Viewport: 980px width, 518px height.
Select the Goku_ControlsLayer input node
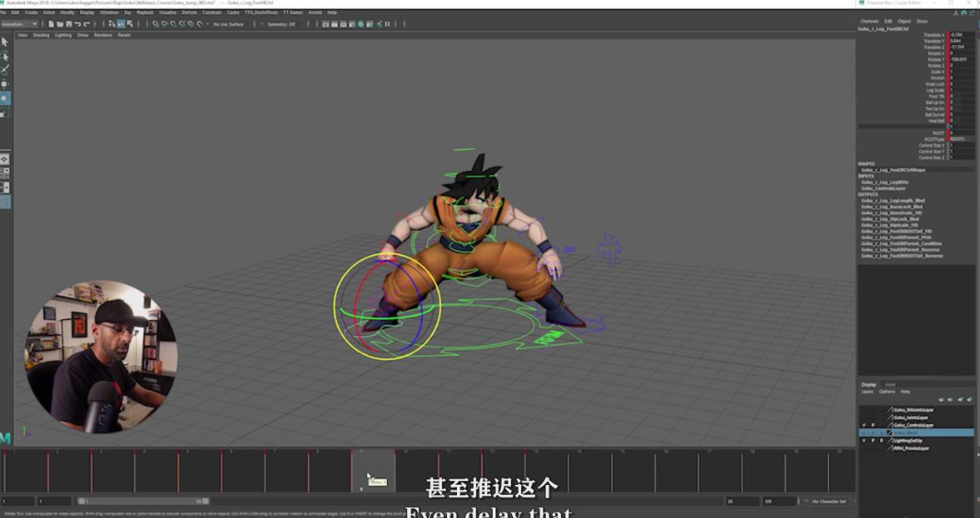point(883,189)
